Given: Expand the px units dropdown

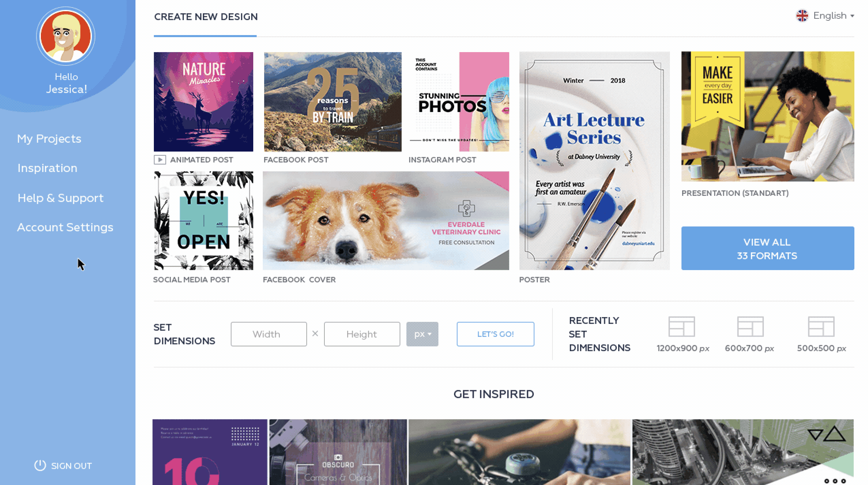Looking at the screenshot, I should click(422, 334).
